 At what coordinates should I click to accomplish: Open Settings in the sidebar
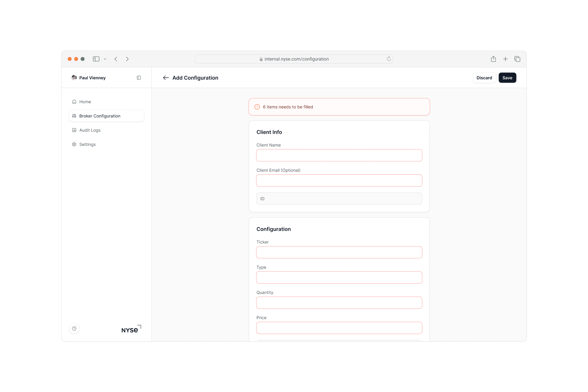[x=107, y=144]
